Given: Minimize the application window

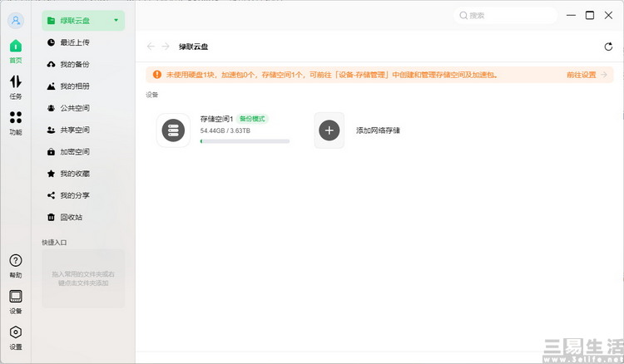Looking at the screenshot, I should tap(571, 16).
